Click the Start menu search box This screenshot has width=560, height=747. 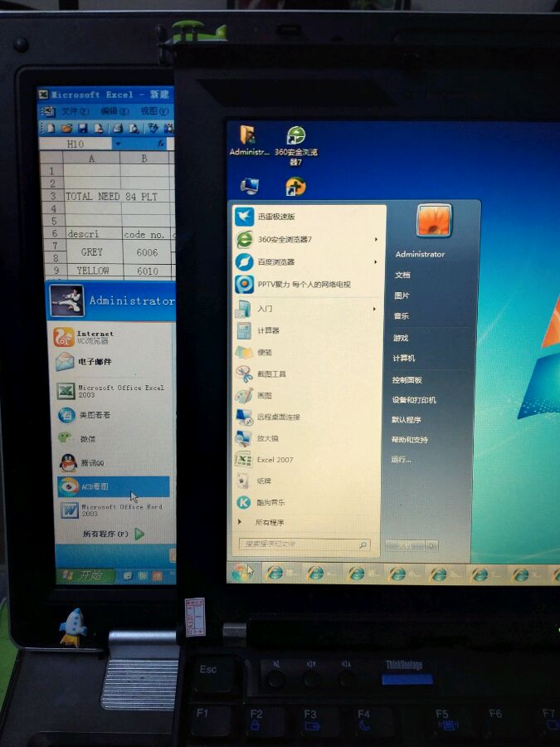304,544
